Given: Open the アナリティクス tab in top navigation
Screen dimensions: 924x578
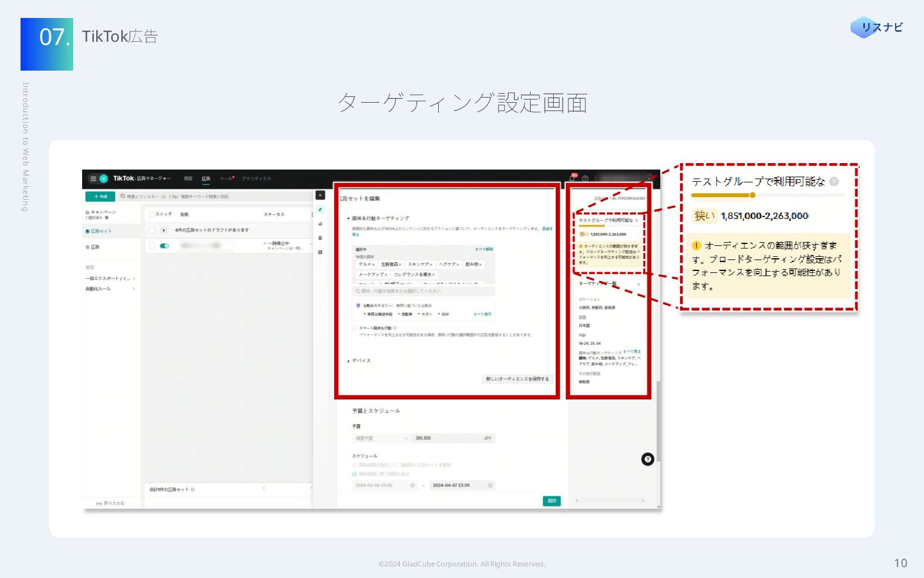Looking at the screenshot, I should point(257,179).
